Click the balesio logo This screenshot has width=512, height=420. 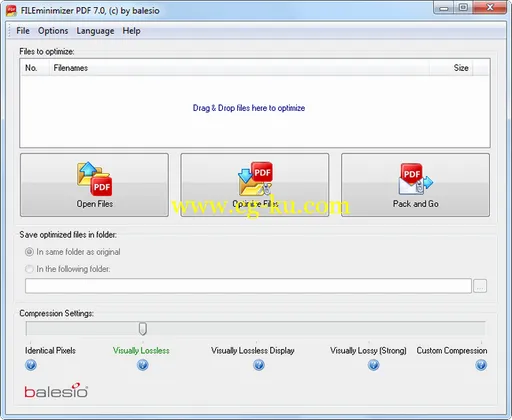(56, 390)
